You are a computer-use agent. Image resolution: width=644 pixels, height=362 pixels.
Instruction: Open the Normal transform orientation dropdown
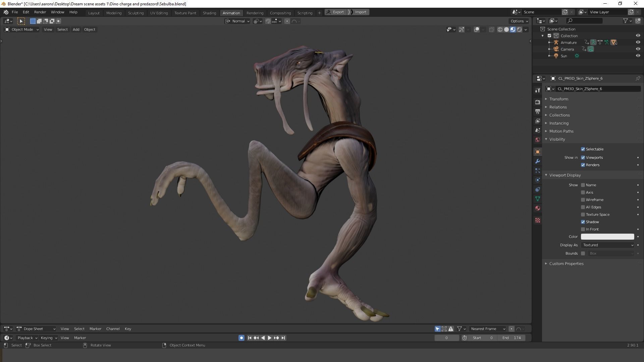(x=237, y=21)
